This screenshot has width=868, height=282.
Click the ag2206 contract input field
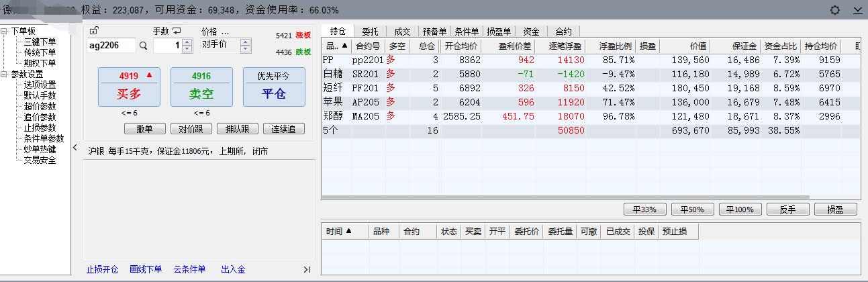click(x=111, y=46)
